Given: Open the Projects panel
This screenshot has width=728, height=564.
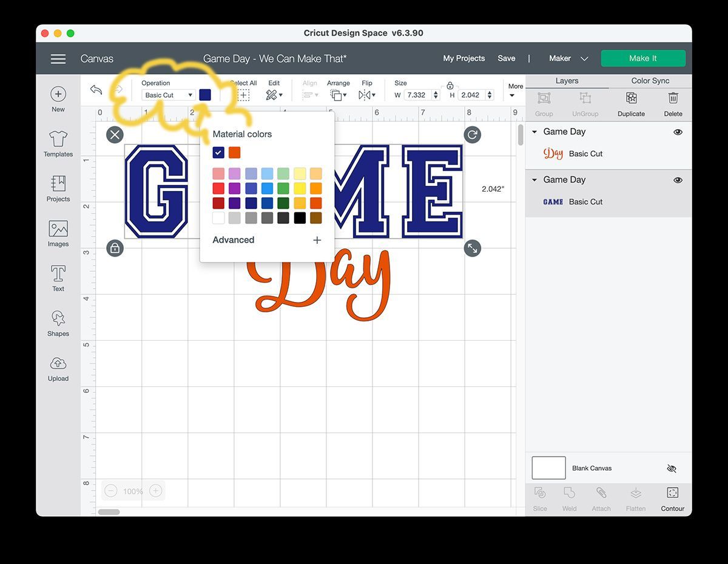Looking at the screenshot, I should (58, 189).
